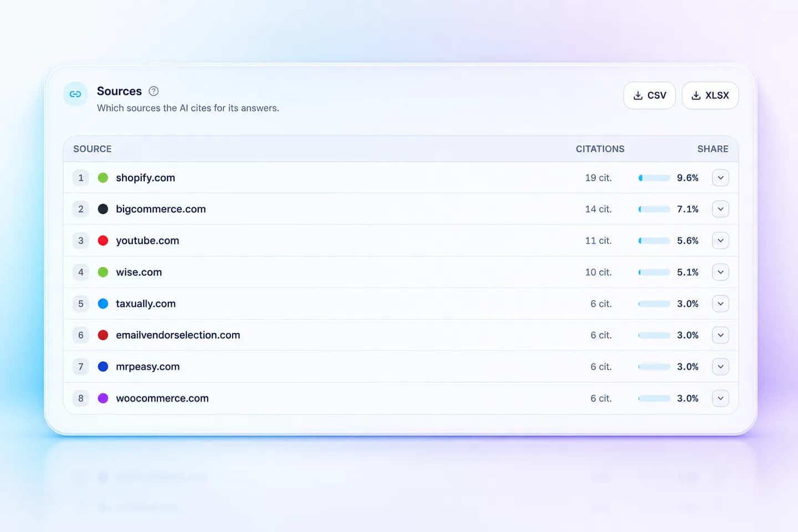Click the youtube.com share progress bar
Screen dimensions: 798x532
[654, 241]
